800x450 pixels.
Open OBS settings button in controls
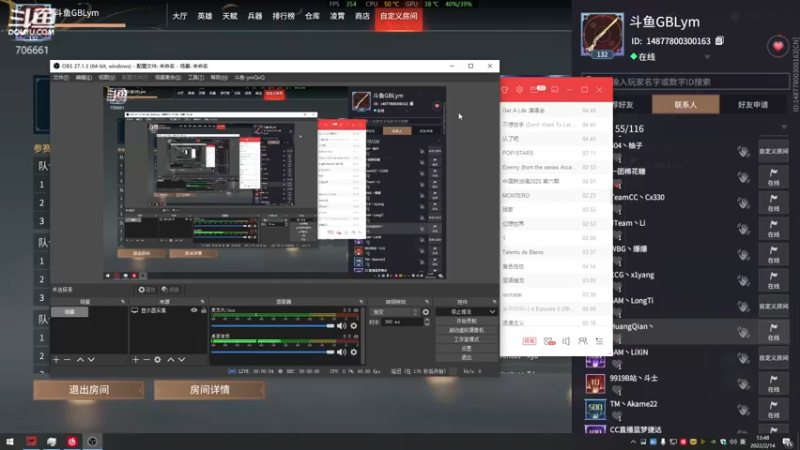tap(466, 348)
